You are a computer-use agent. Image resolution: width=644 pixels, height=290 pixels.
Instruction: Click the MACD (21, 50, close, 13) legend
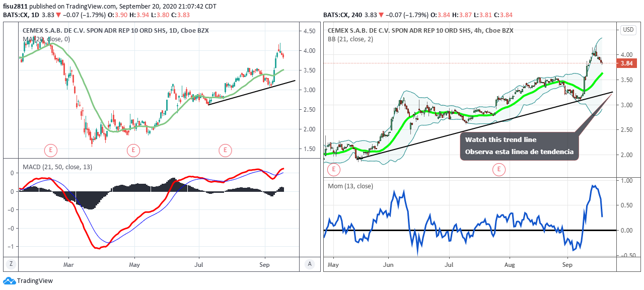click(x=57, y=167)
